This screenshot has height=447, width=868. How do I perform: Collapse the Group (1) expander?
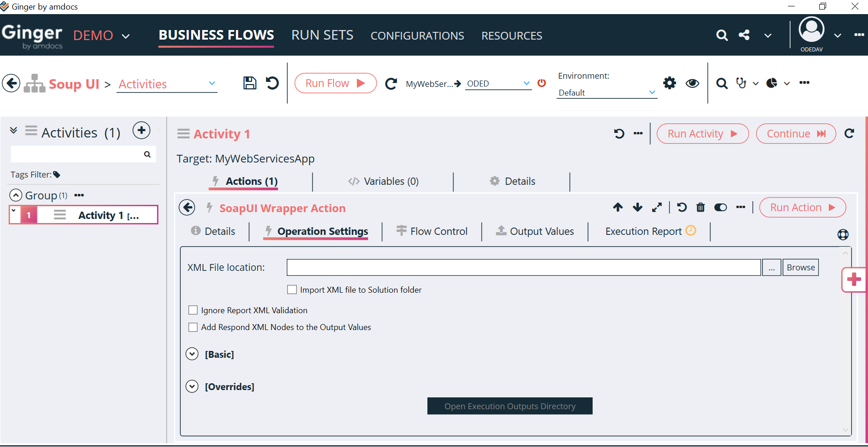[x=16, y=195]
